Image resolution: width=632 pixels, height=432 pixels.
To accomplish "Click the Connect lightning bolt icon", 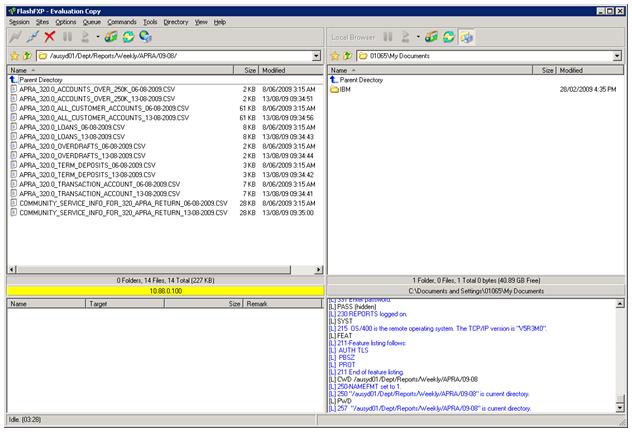I will (x=14, y=36).
